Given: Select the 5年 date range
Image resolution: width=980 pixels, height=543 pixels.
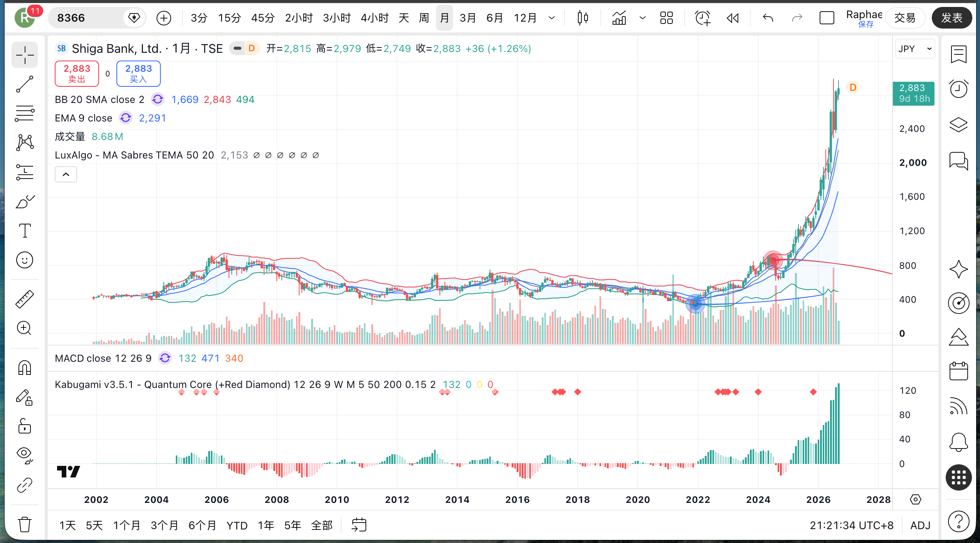Looking at the screenshot, I should tap(293, 525).
